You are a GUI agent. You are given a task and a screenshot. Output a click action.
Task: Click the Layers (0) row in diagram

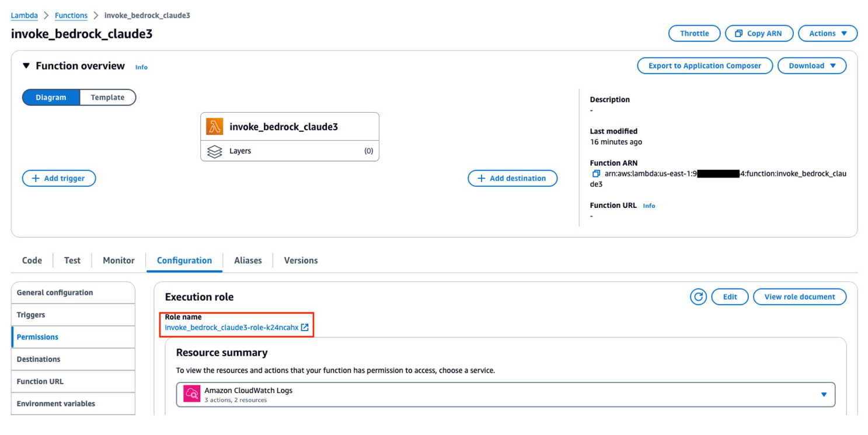click(x=290, y=151)
